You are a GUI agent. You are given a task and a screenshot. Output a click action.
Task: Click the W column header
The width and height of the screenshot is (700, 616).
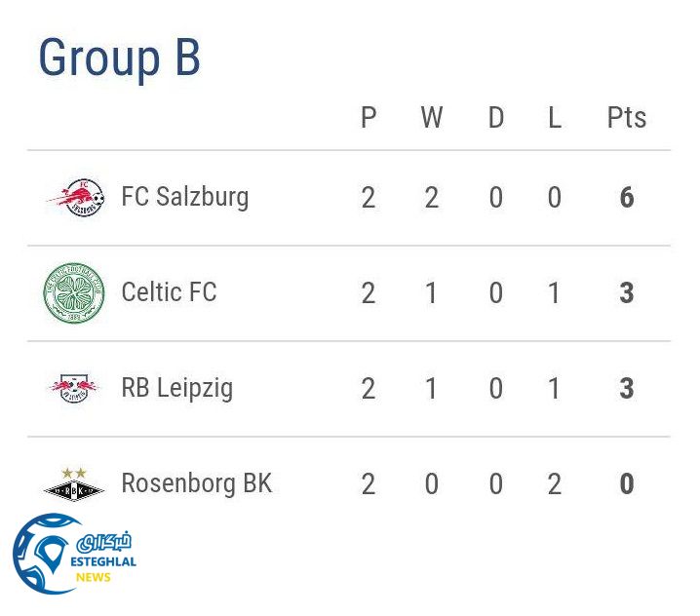[x=431, y=118]
